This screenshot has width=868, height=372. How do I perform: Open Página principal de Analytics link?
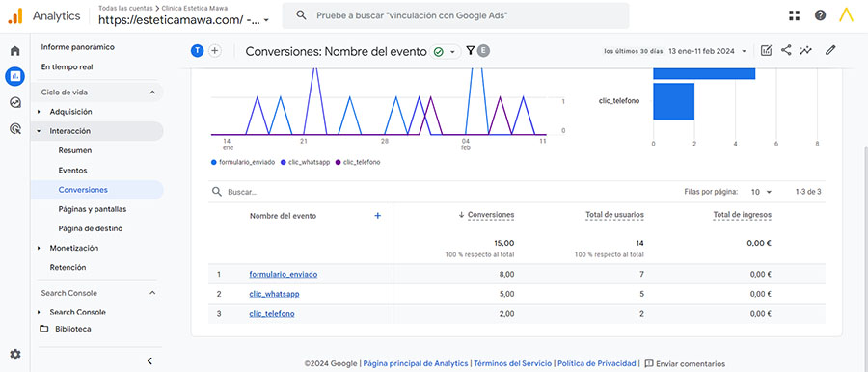point(415,363)
